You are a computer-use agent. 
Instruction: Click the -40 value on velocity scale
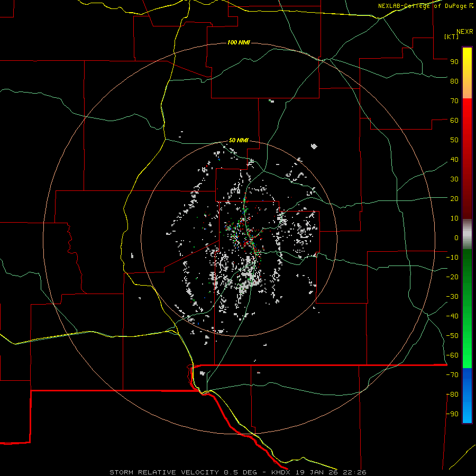click(x=452, y=316)
